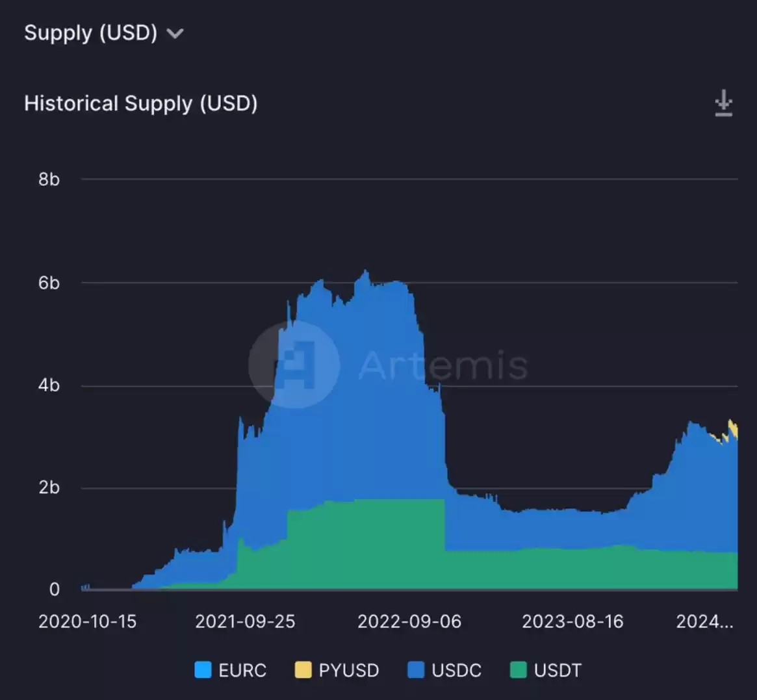Download the Historical Supply chart data
Screen dimensions: 757x700
723,104
